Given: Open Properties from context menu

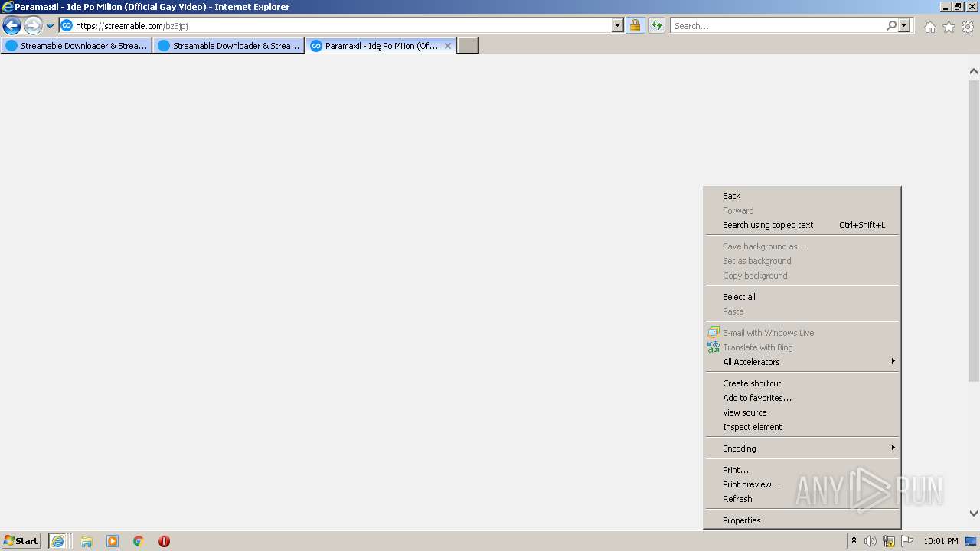Looking at the screenshot, I should pyautogui.click(x=802, y=520).
